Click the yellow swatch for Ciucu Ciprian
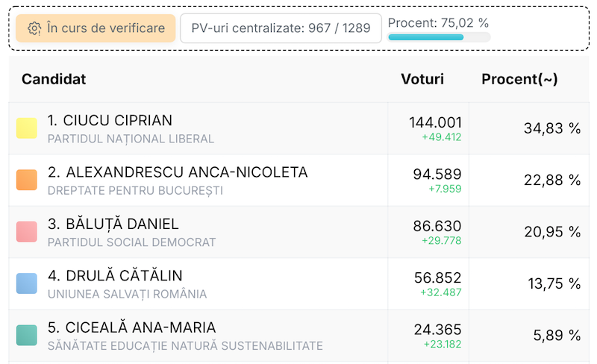The width and height of the screenshot is (597, 364). pyautogui.click(x=27, y=128)
